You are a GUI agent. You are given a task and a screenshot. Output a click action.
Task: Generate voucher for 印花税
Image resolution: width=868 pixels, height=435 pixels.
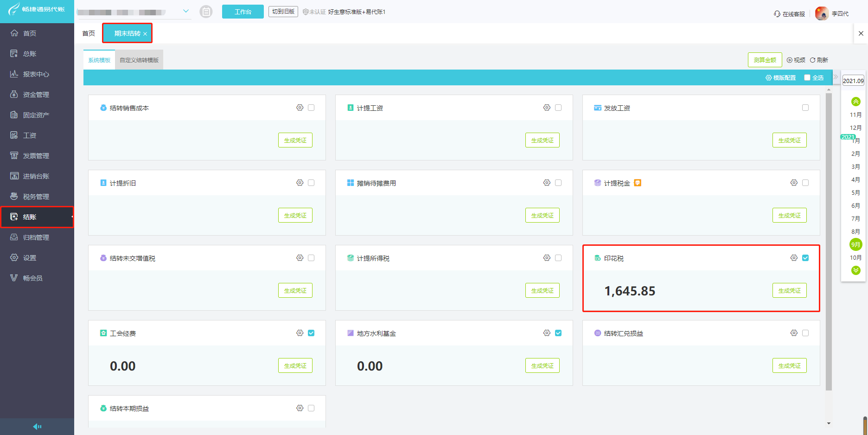tap(790, 290)
